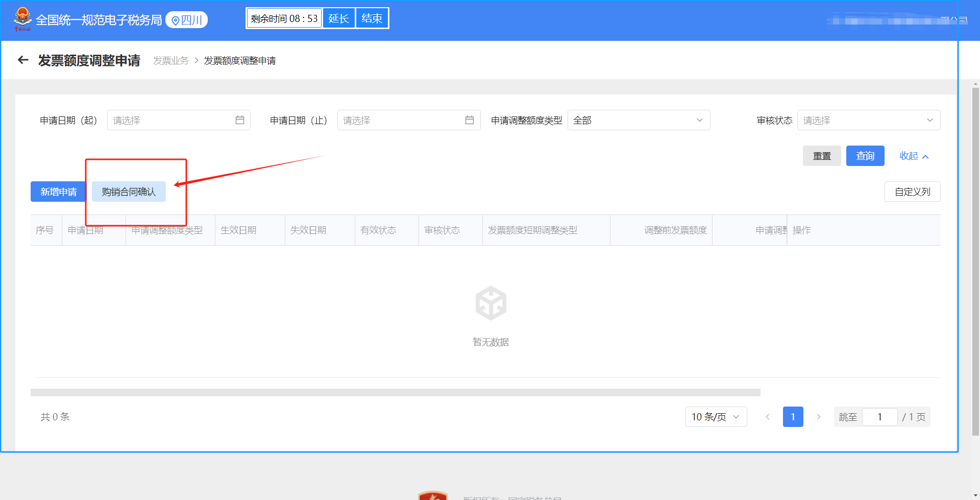
Task: Click the horizontal table scrollbar
Action: [395, 392]
